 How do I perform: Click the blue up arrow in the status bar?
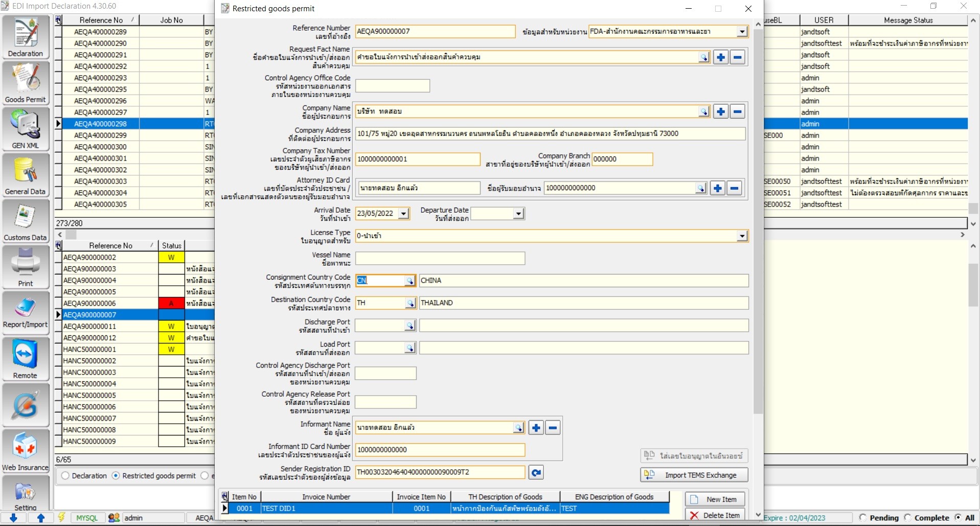tap(41, 518)
